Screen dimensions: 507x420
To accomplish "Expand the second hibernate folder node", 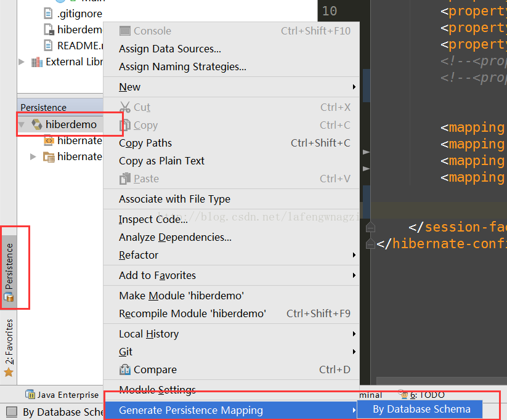I will coord(33,157).
